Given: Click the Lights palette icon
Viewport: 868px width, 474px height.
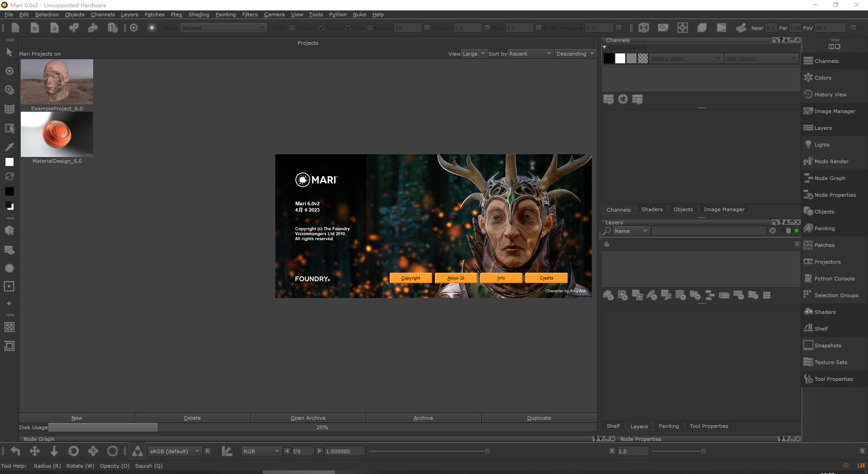Looking at the screenshot, I should click(x=808, y=145).
